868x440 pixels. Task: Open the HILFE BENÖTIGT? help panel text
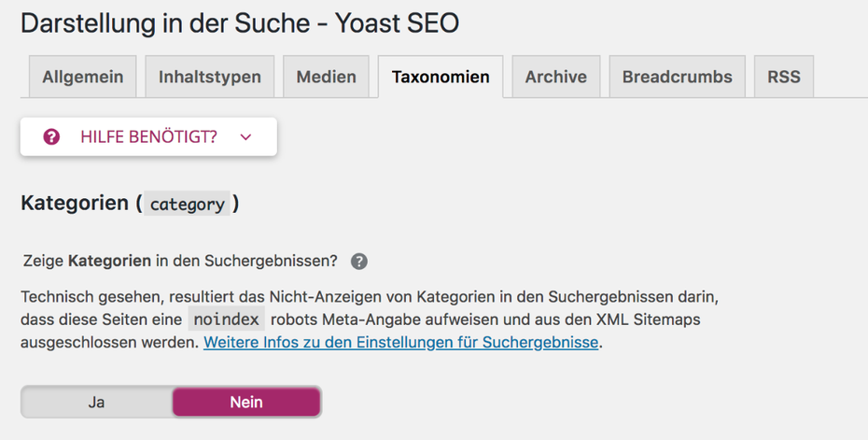149,136
